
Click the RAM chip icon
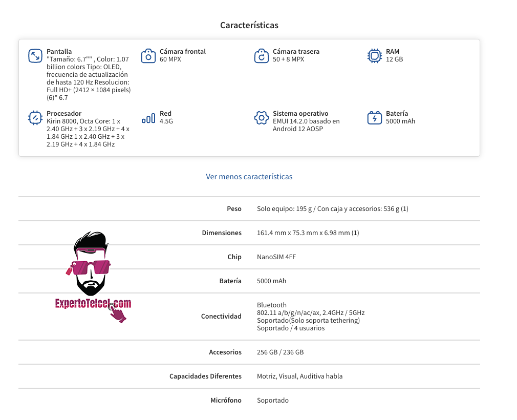(375, 56)
